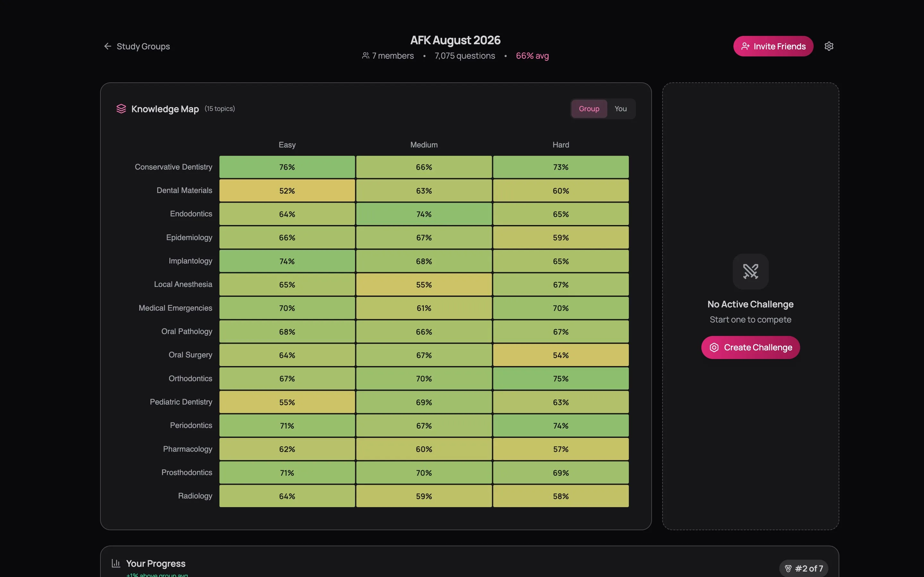Switch the knowledge map to You view
The height and width of the screenshot is (577, 924).
point(621,109)
